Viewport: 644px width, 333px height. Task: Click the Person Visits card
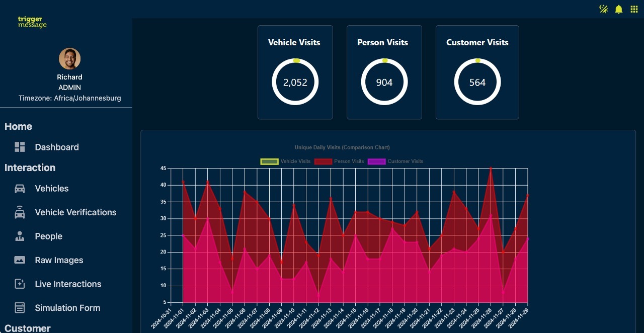pos(384,72)
